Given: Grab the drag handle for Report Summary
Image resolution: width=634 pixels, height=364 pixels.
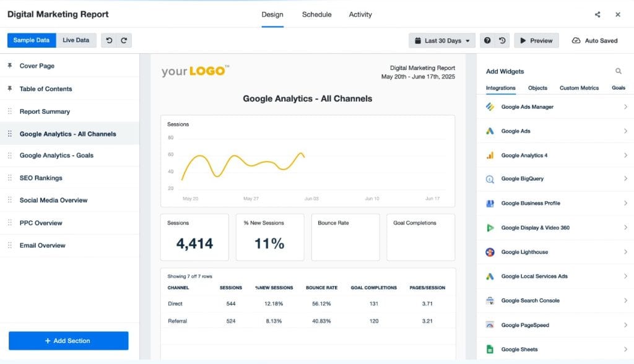Looking at the screenshot, I should pyautogui.click(x=10, y=111).
